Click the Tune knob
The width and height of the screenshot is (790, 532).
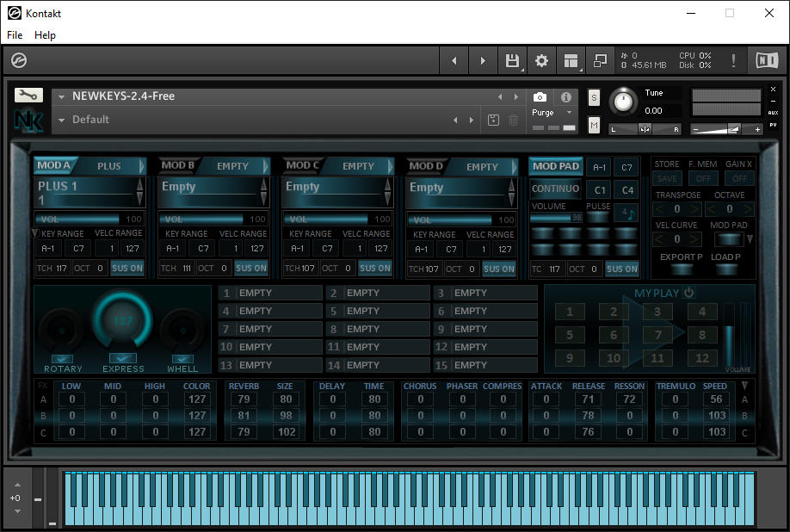click(x=623, y=102)
